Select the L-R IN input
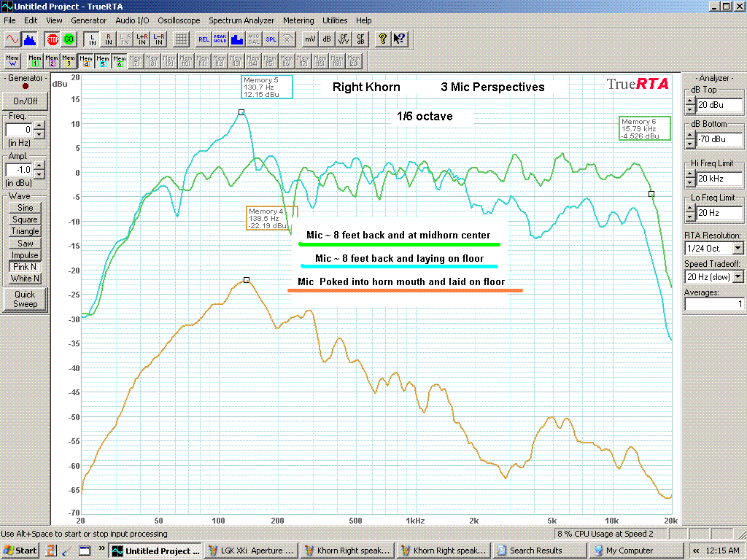 (158, 39)
